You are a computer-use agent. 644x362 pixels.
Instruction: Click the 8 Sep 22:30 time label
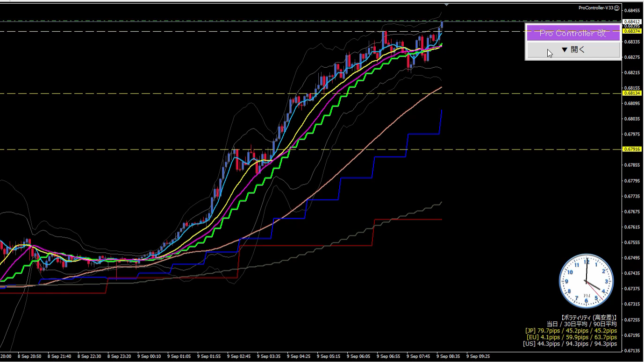[x=90, y=356]
